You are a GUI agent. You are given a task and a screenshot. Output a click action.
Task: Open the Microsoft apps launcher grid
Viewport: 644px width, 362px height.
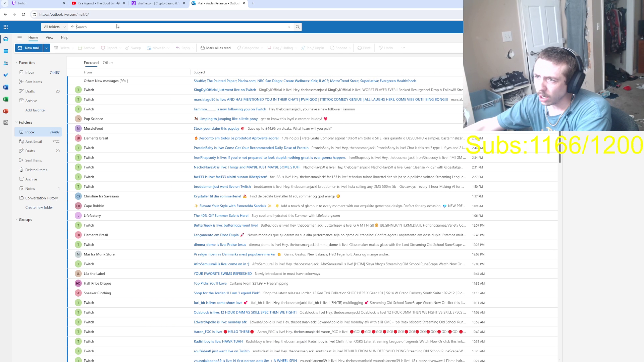[6, 27]
